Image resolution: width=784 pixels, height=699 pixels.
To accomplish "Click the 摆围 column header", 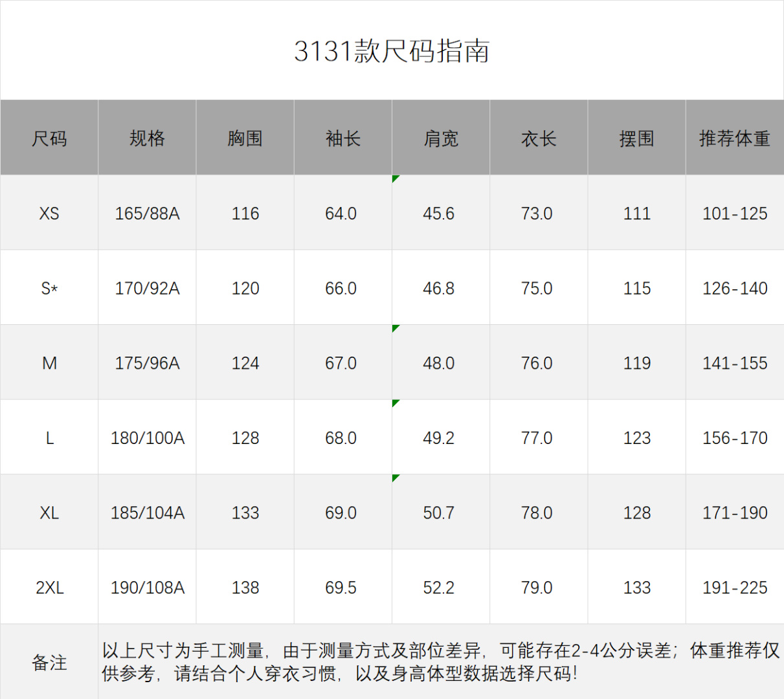I will [636, 138].
